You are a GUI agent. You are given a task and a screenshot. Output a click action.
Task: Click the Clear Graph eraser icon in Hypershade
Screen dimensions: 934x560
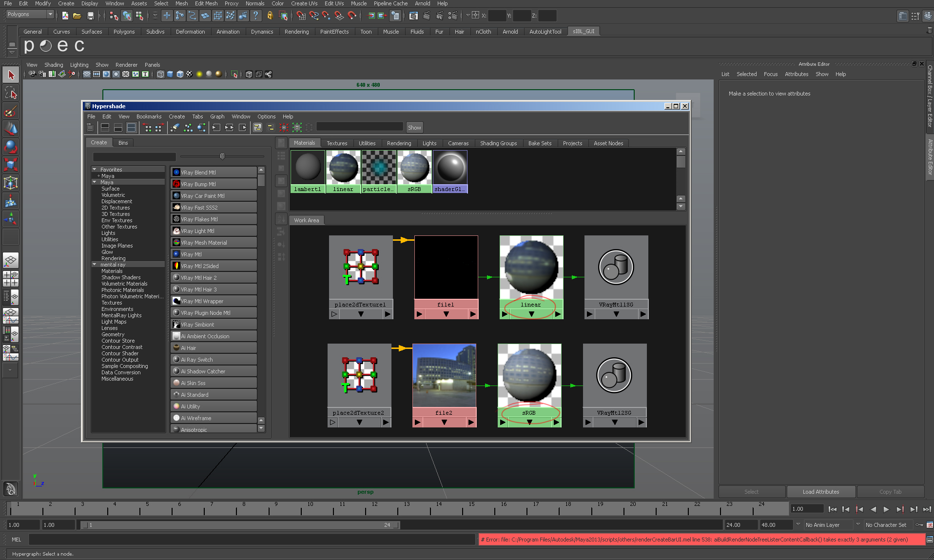[x=175, y=128]
